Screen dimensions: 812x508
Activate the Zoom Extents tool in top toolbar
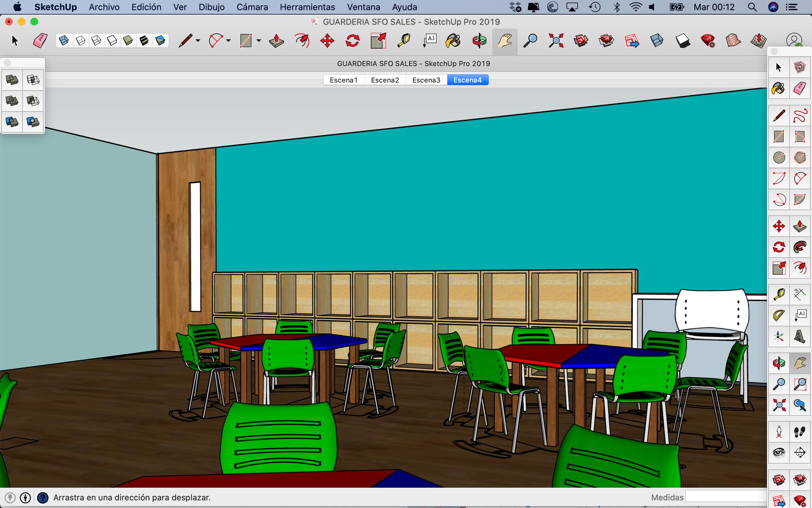pos(556,41)
